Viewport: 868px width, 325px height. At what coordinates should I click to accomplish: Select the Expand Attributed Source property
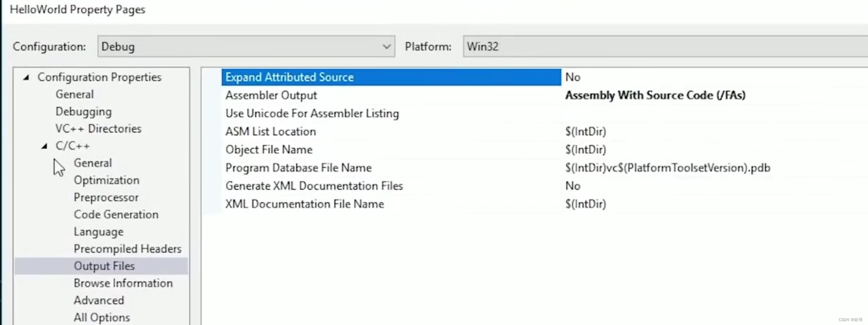pos(391,77)
